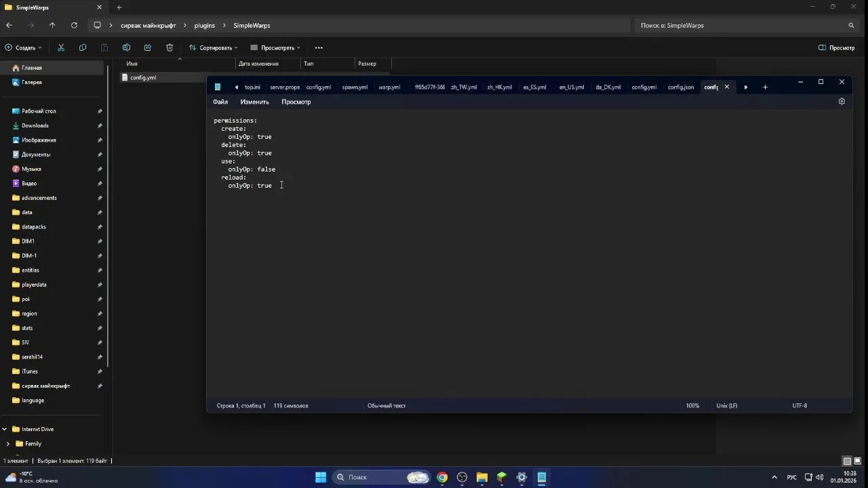Viewport: 868px width, 488px height.
Task: Open Изменить menu in Notepad
Action: pyautogui.click(x=255, y=102)
